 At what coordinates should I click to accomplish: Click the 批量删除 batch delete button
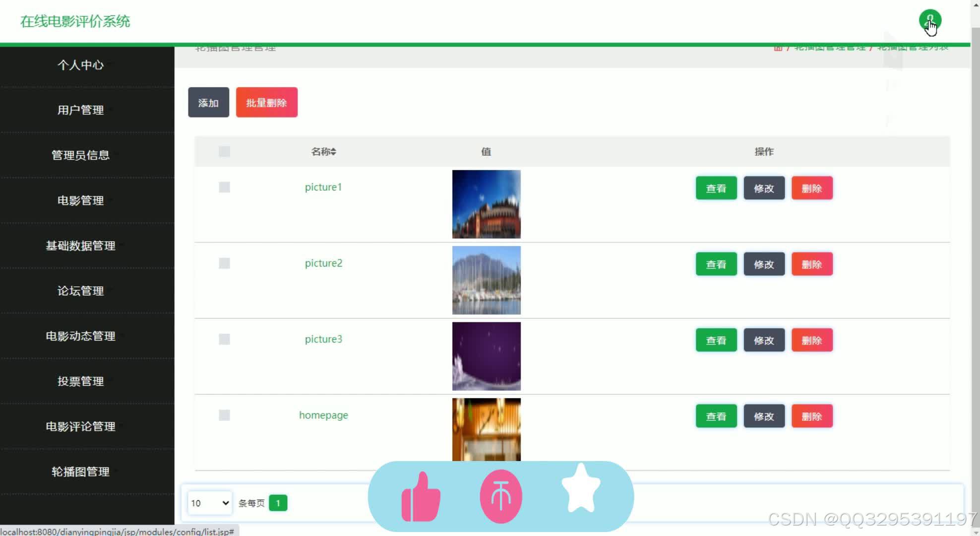point(267,102)
